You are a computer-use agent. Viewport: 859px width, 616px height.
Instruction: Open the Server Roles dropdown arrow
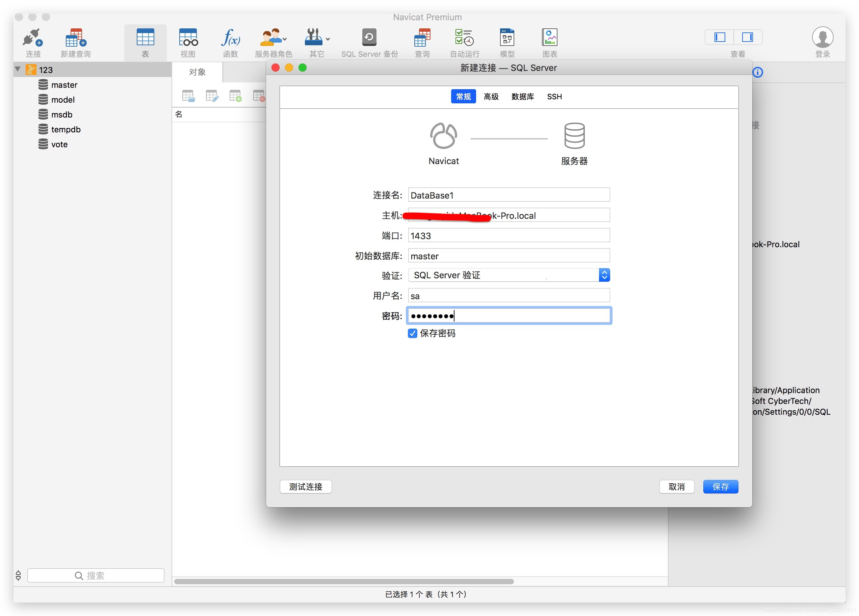point(285,39)
